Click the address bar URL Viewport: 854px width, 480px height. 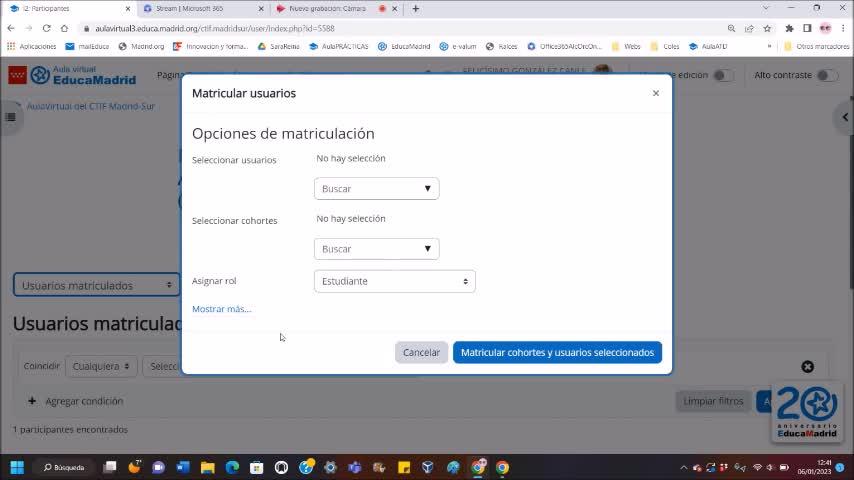[215, 28]
